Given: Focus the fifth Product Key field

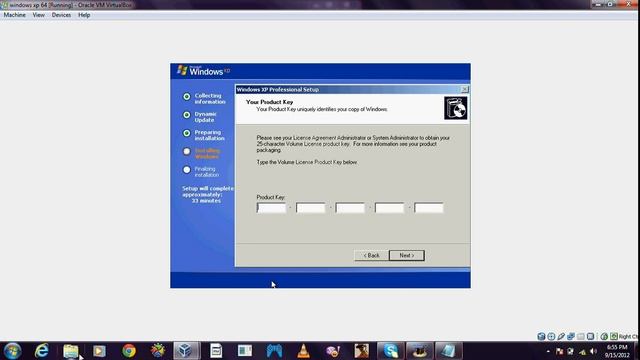Looking at the screenshot, I should click(429, 208).
